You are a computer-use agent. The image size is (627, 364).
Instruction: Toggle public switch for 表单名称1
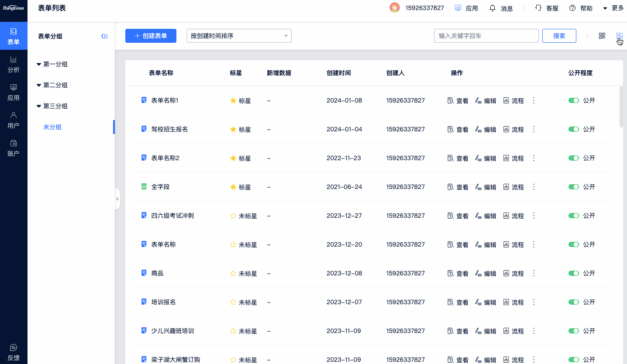coord(573,100)
